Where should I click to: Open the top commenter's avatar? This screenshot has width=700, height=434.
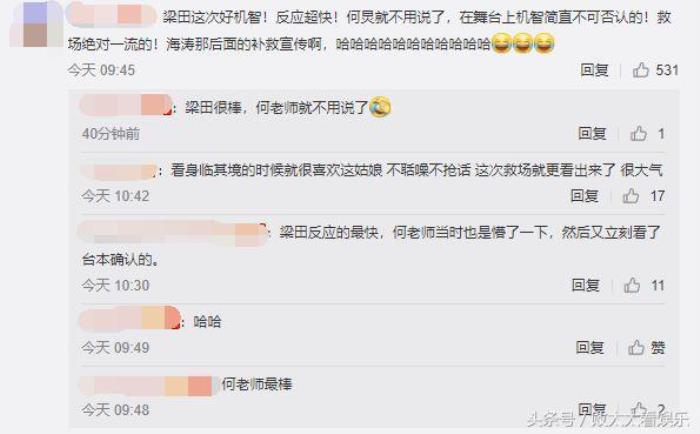(36, 24)
